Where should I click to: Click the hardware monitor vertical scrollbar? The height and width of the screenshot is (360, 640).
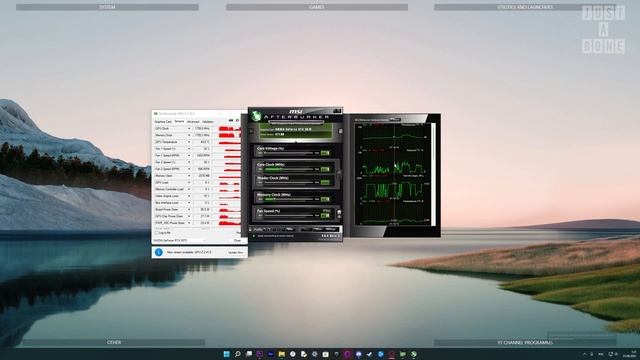tap(433, 175)
